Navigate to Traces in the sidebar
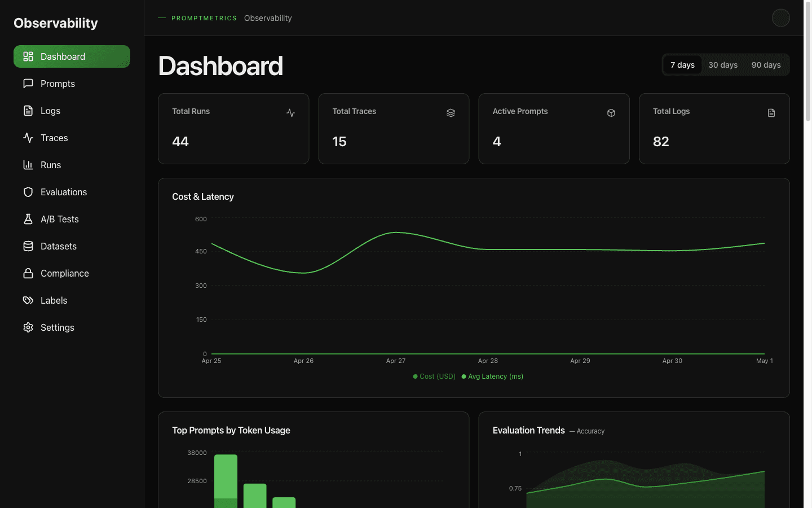Image resolution: width=812 pixels, height=508 pixels. 72,138
